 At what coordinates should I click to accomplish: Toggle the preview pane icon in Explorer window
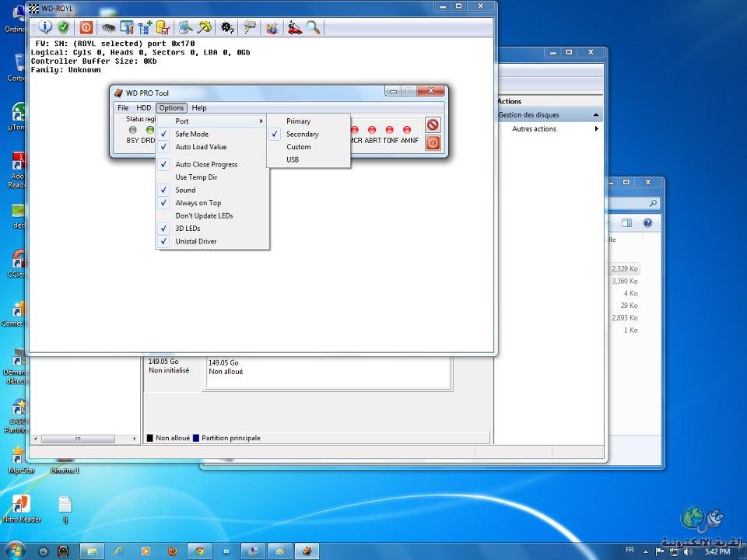click(627, 223)
